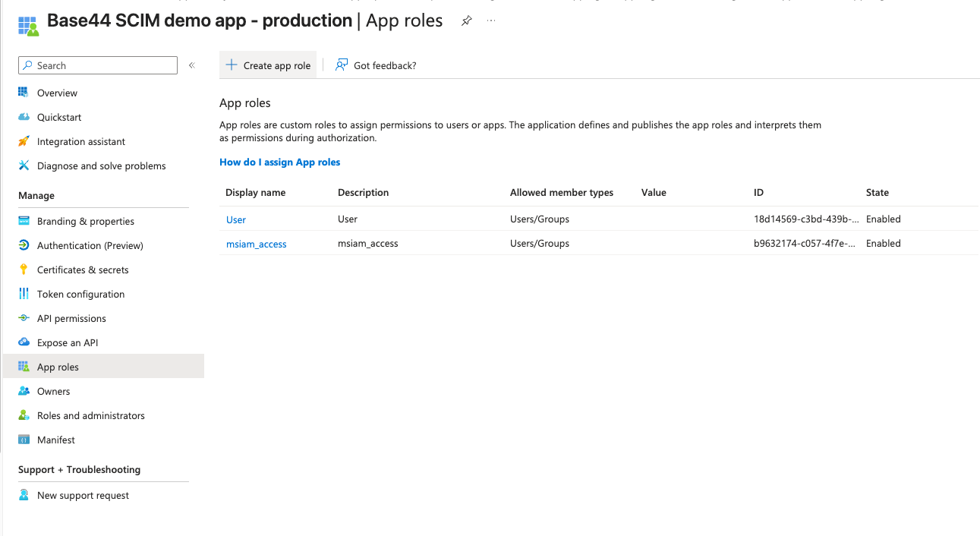980x536 pixels.
Task: Open the Overview page
Action: (x=57, y=93)
